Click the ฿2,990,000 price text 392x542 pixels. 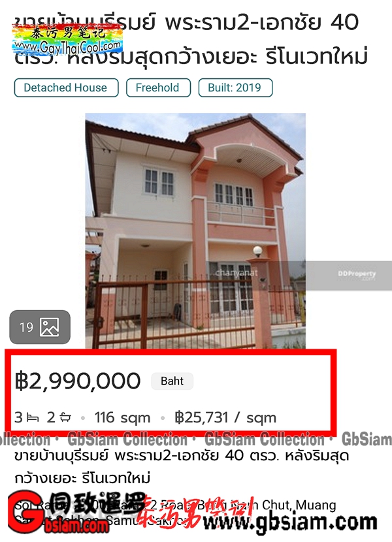[x=78, y=381]
